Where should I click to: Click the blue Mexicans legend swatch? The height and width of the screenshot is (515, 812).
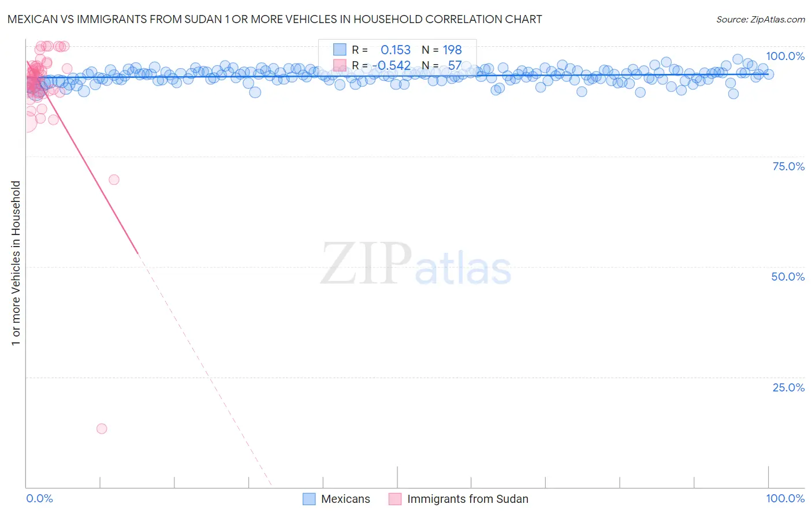(309, 499)
